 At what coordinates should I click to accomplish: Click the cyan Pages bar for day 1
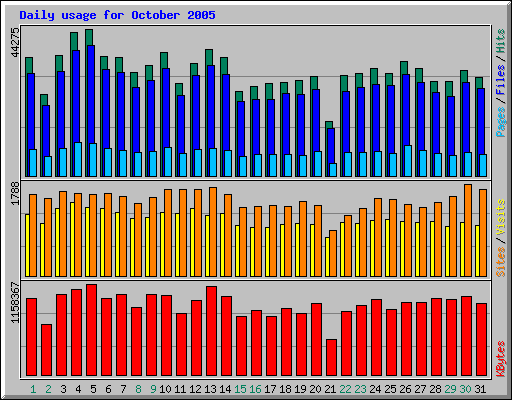(33, 163)
